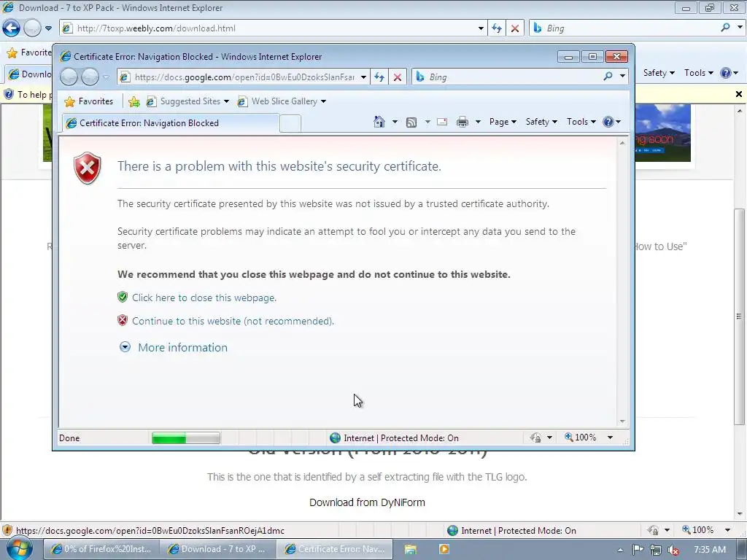747x560 pixels.
Task: Click Help icon in main window command bar
Action: tap(726, 73)
